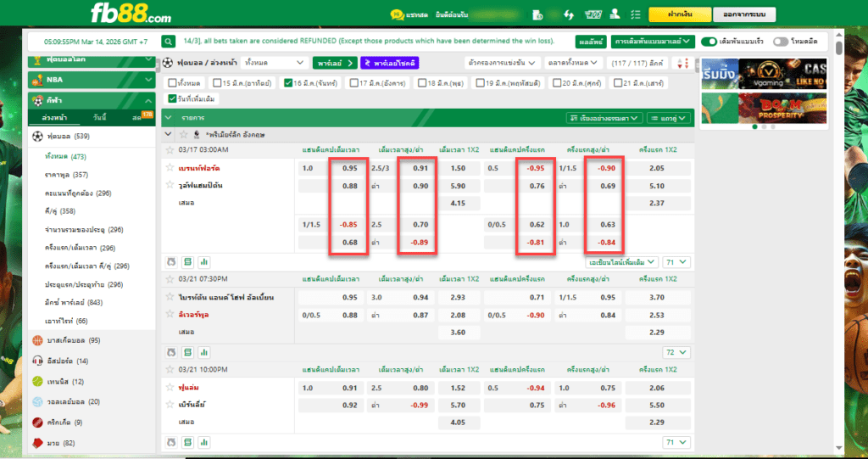Open the checklist settings icon in header
The image size is (868, 459).
(635, 15)
